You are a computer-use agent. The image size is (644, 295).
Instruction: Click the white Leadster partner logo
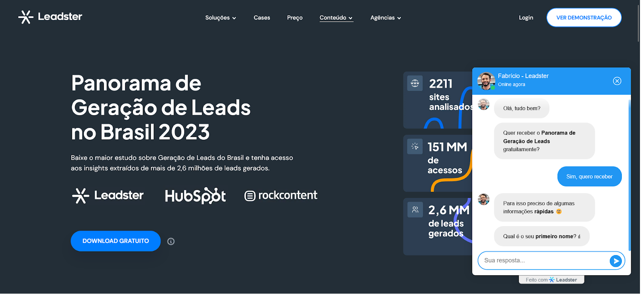[108, 195]
